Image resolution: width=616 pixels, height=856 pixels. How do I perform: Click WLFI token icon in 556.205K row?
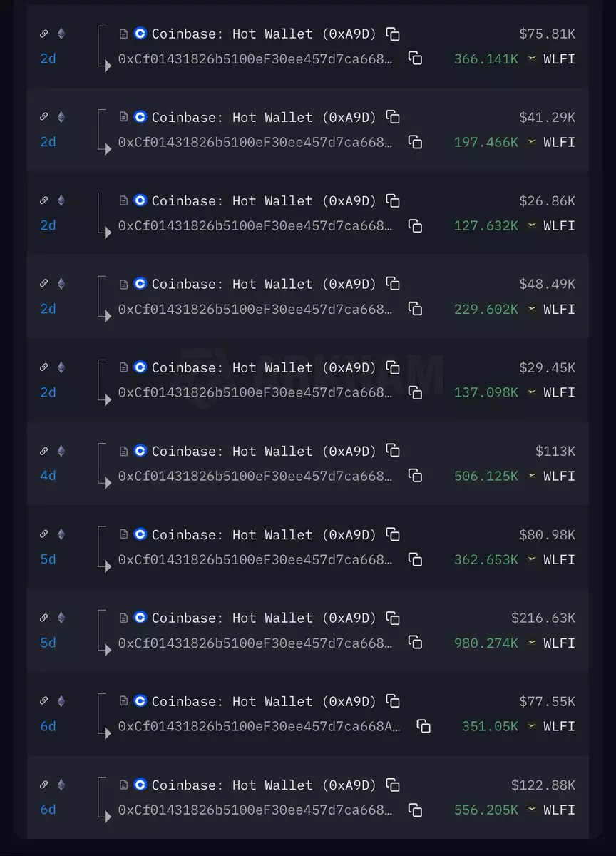click(x=531, y=810)
